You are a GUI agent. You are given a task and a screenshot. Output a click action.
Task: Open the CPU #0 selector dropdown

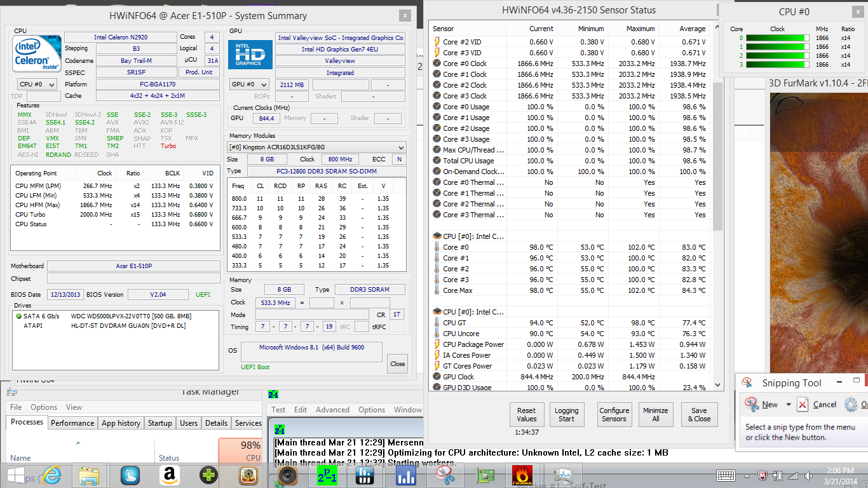(x=37, y=84)
